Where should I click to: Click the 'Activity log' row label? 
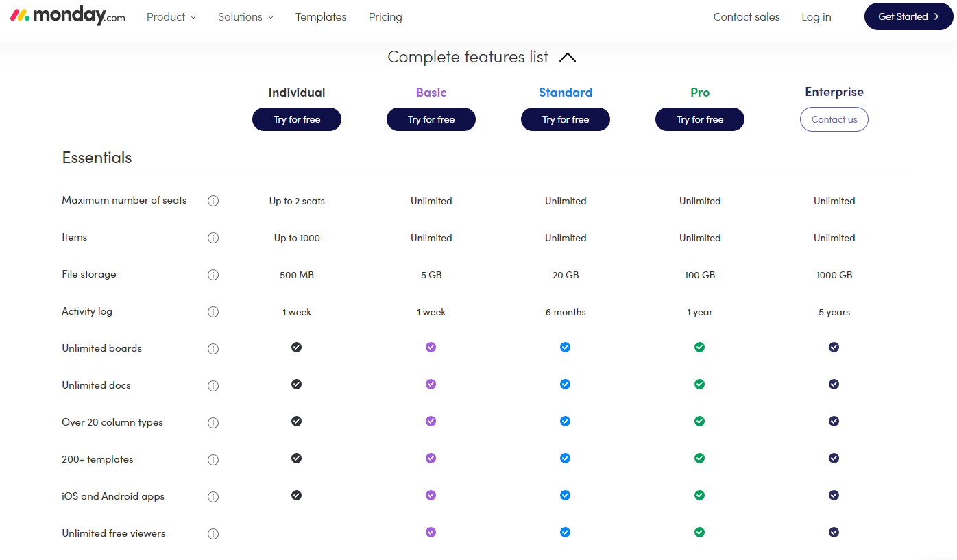(87, 311)
